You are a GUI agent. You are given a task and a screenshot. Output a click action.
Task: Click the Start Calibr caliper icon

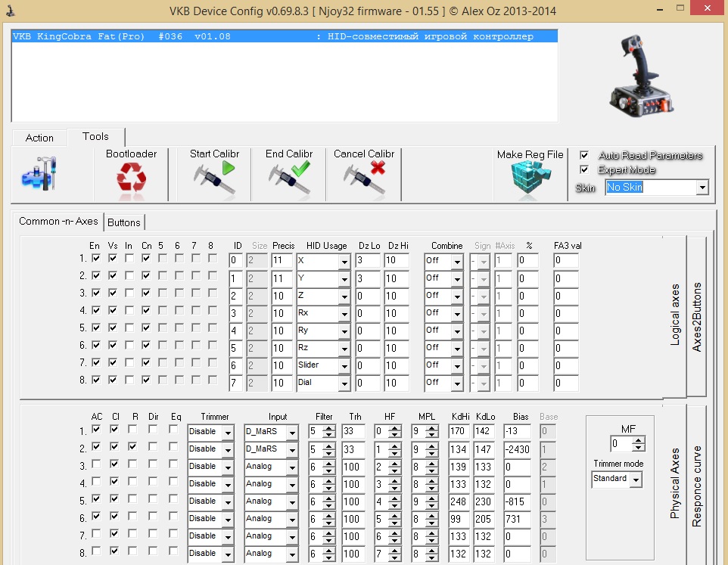(214, 178)
